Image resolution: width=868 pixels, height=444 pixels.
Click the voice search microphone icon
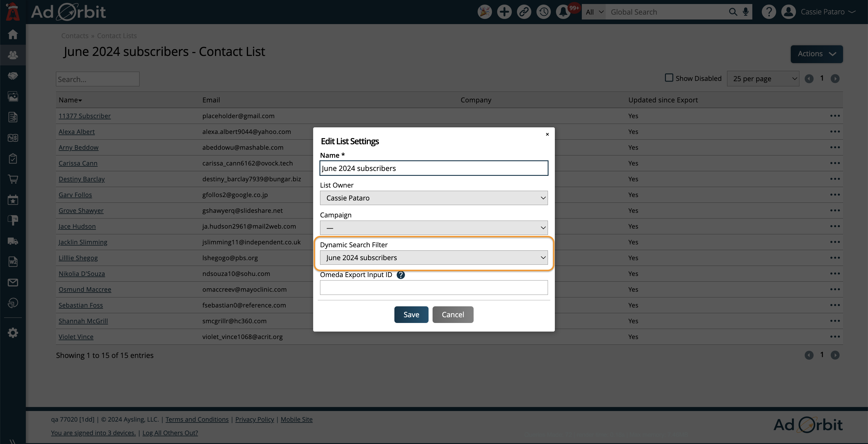click(x=746, y=12)
